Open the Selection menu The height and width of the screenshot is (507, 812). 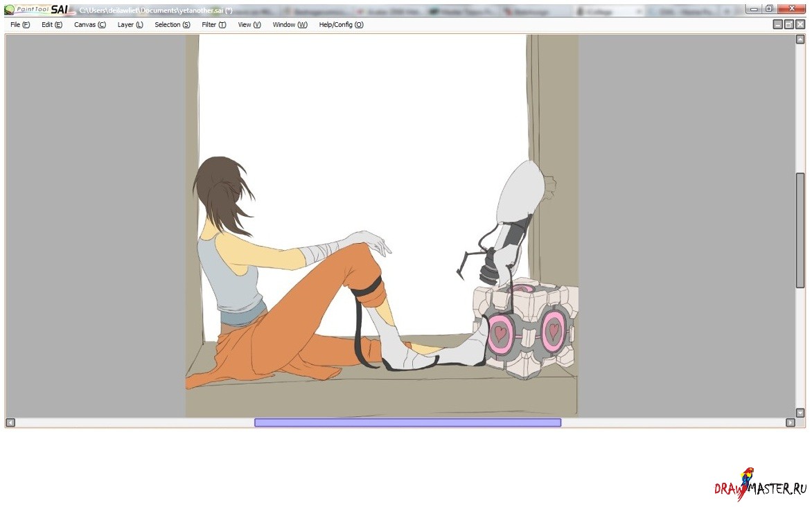coord(173,25)
